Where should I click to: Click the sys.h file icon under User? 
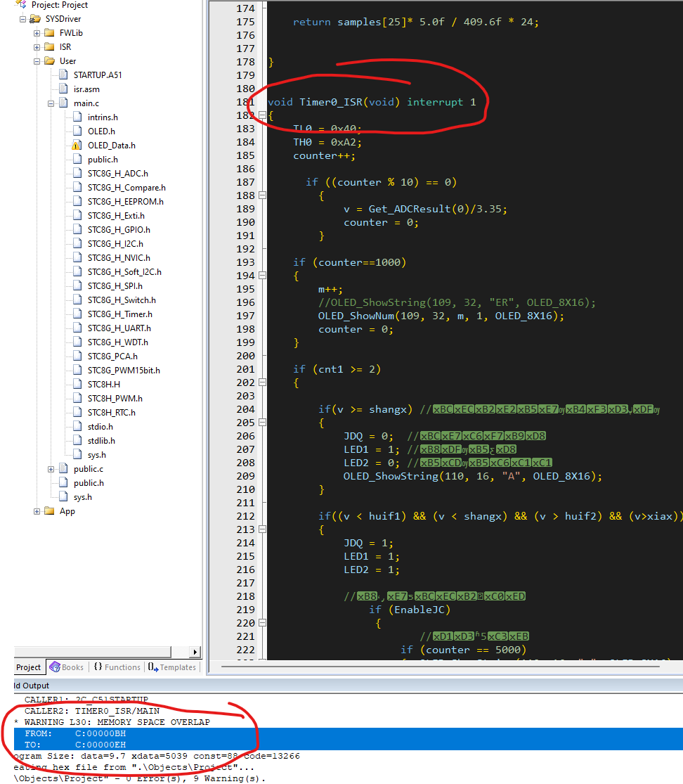coord(63,497)
